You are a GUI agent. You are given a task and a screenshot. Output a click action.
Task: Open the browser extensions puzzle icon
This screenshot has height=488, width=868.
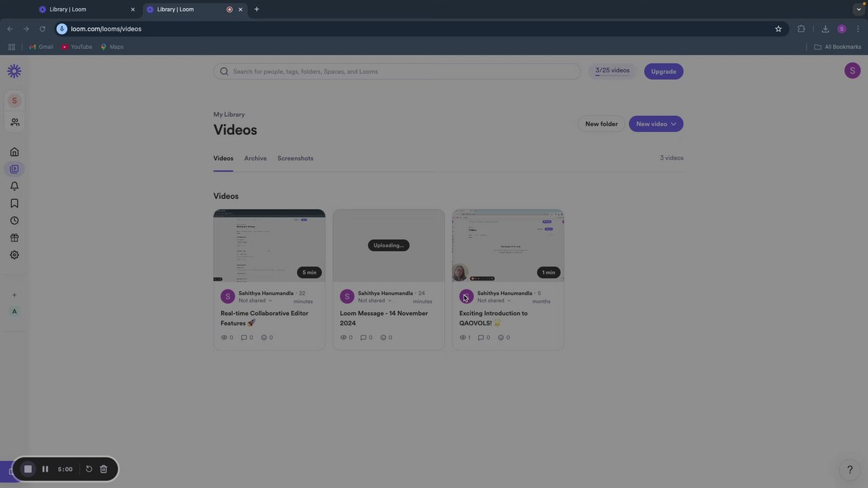pos(802,28)
